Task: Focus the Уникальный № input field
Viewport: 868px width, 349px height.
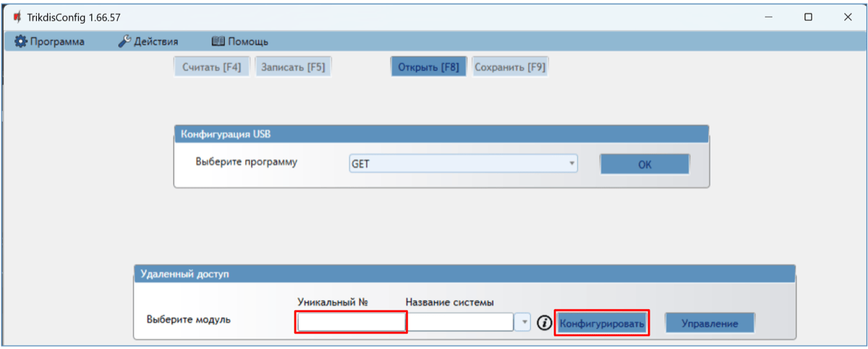Action: coord(351,322)
